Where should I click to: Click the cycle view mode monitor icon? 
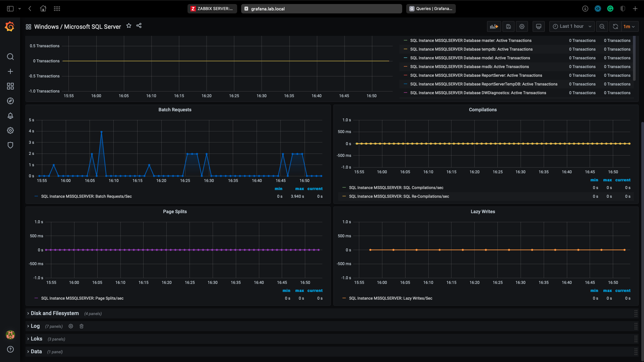click(538, 26)
